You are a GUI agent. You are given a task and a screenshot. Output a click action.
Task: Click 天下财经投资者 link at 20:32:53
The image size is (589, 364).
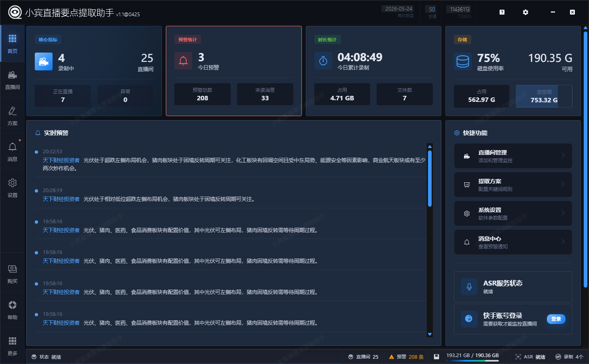point(61,161)
